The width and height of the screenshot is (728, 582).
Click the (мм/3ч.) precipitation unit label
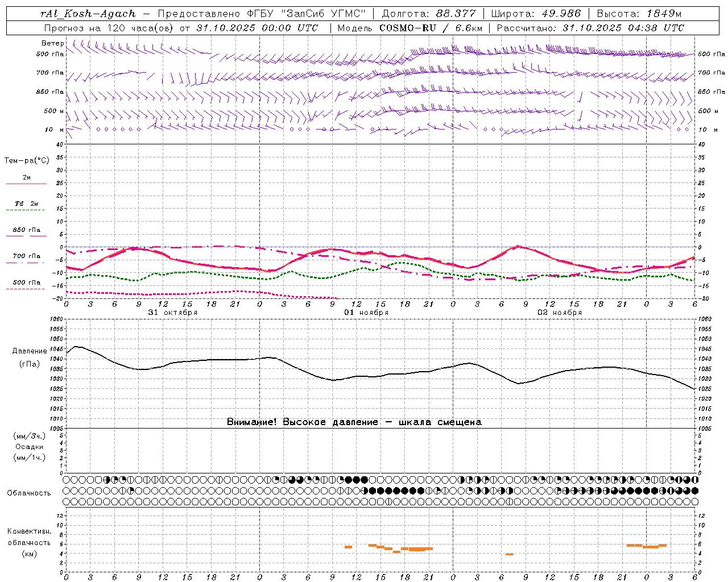[30, 436]
